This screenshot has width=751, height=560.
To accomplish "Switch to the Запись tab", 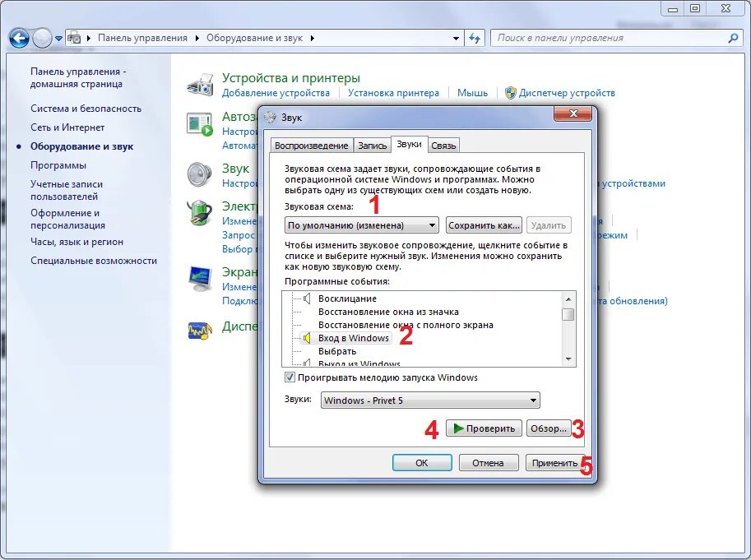I will (x=372, y=146).
